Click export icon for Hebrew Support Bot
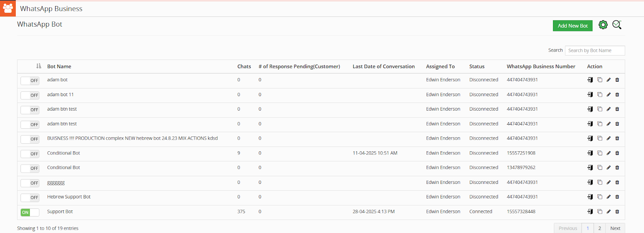Screen dimensions: 644x233 [x=590, y=197]
